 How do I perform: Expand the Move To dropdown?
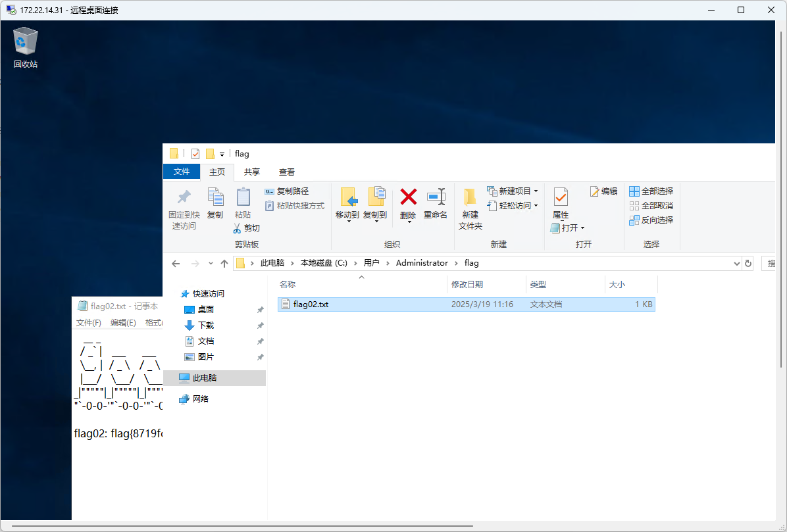pos(347,222)
